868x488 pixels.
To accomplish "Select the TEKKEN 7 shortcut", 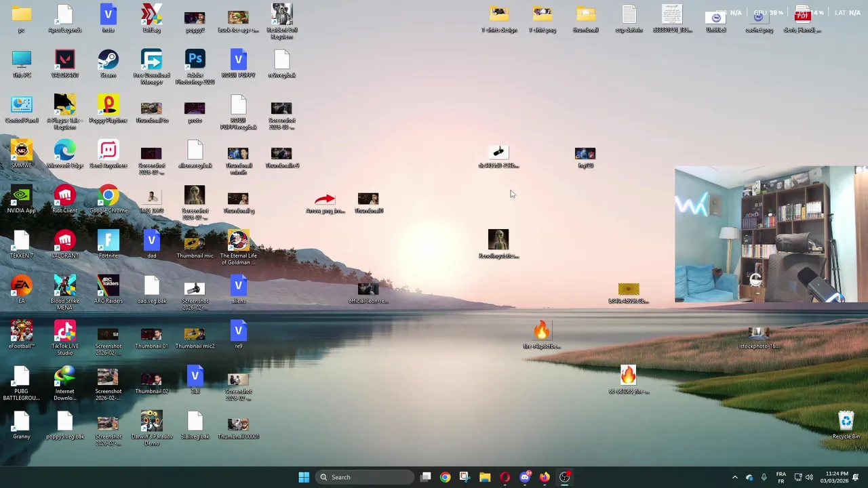I will [x=22, y=245].
